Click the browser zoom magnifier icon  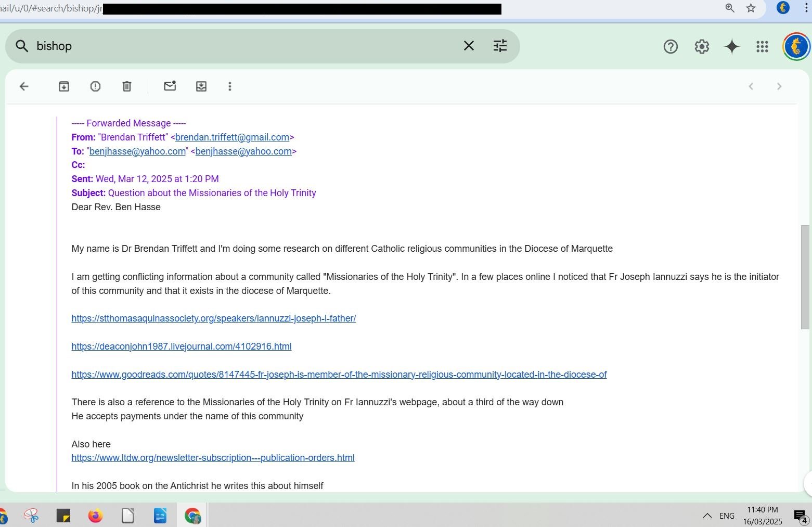[x=730, y=8]
